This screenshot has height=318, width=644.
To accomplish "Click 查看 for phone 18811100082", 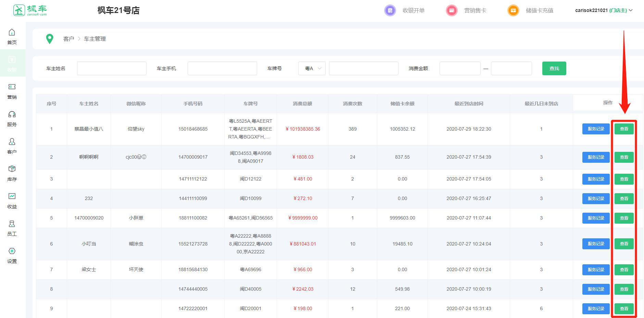I will pos(624,218).
